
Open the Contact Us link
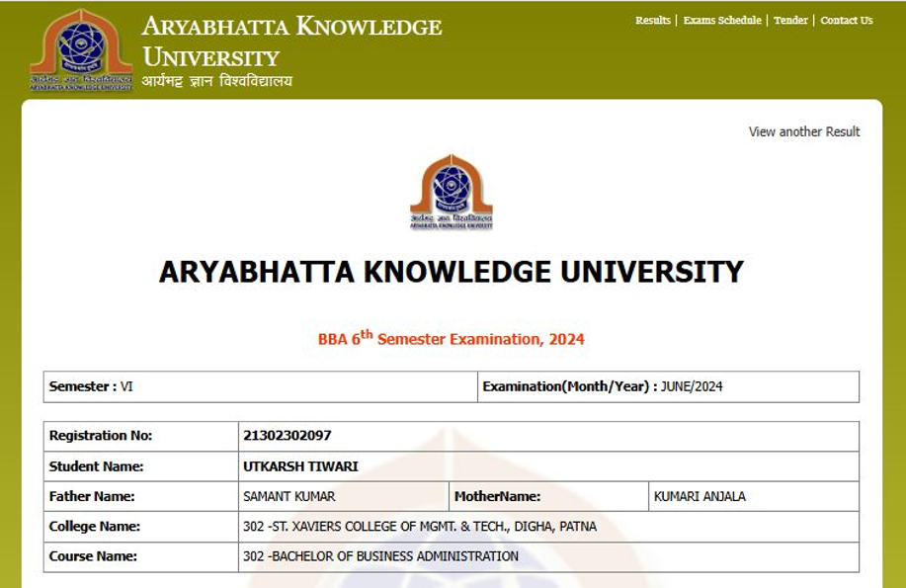847,20
